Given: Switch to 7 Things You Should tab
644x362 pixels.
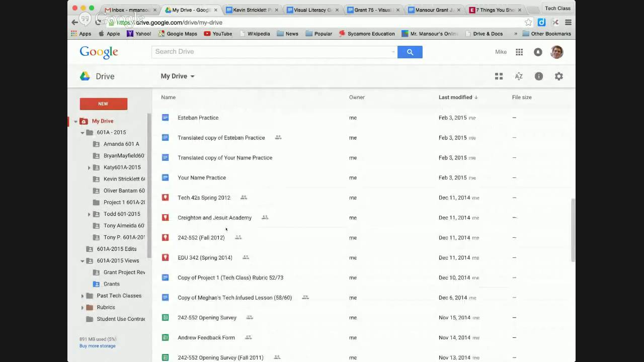Looking at the screenshot, I should click(x=494, y=10).
